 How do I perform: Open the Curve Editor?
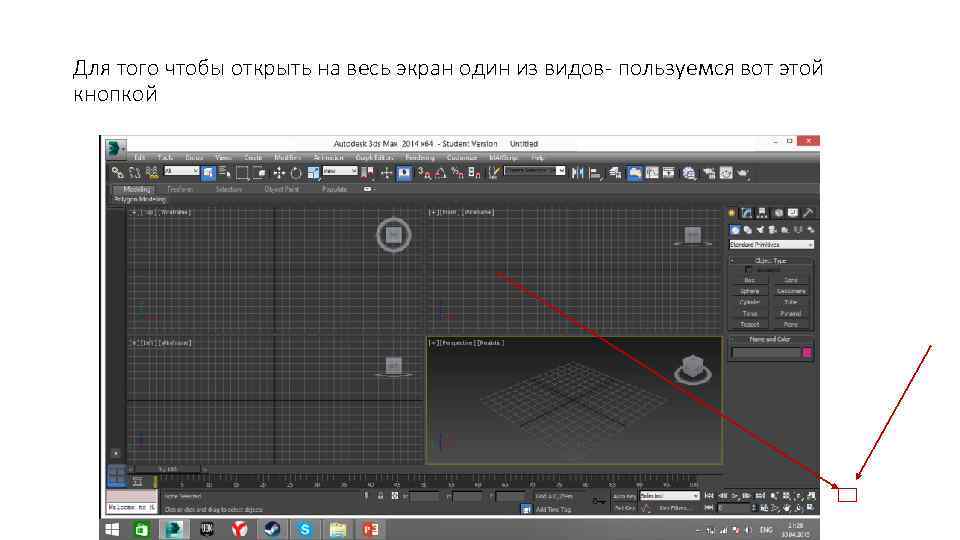tap(652, 173)
